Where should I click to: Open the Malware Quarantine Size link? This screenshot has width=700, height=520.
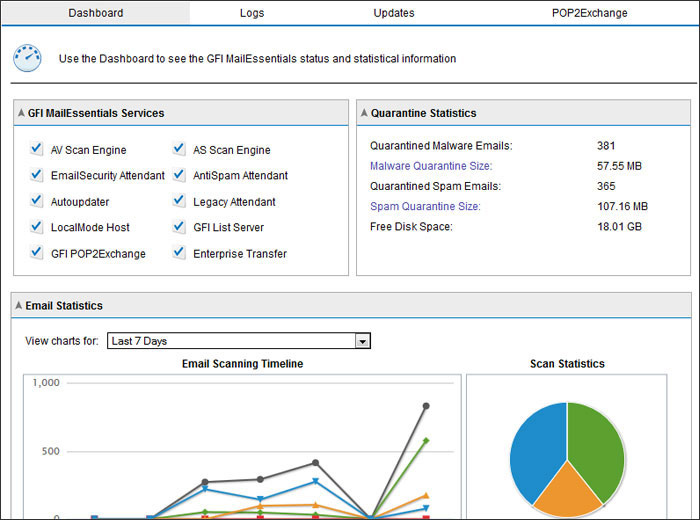click(x=431, y=166)
